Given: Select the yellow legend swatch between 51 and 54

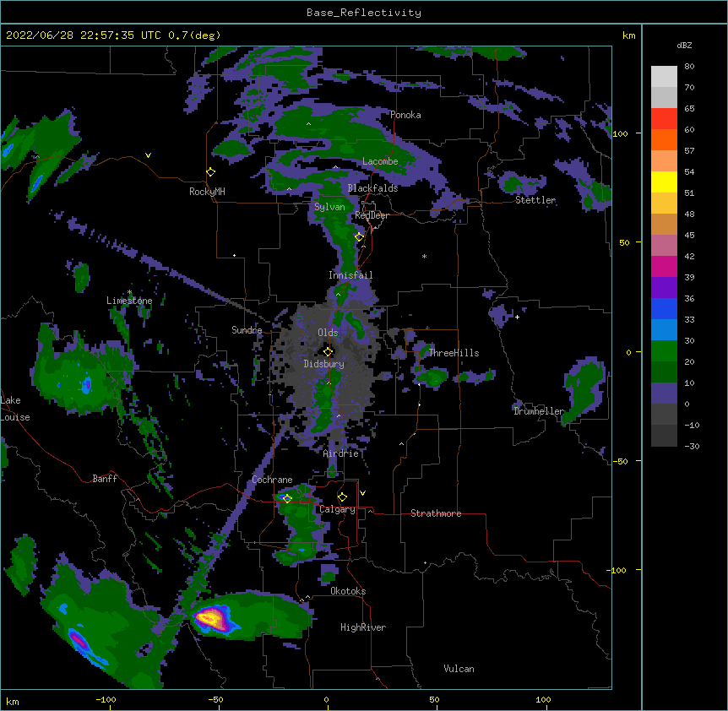Looking at the screenshot, I should point(664,182).
